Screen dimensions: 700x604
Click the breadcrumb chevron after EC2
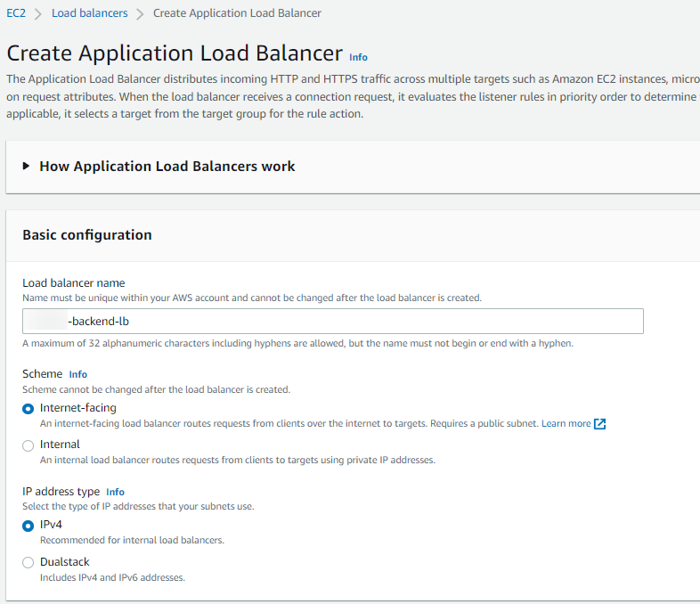[38, 14]
